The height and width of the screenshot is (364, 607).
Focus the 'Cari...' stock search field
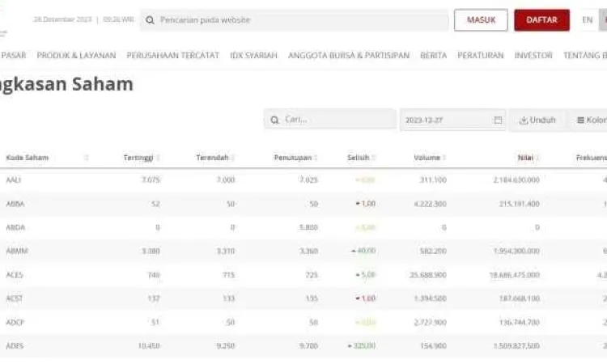(330, 120)
